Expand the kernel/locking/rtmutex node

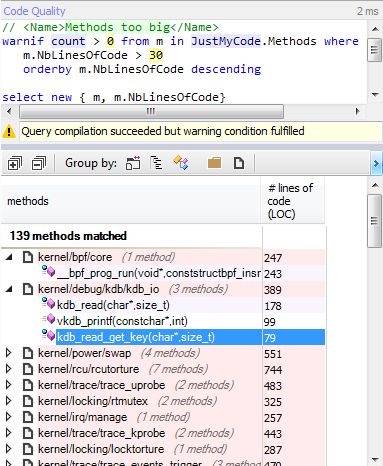pos(9,401)
